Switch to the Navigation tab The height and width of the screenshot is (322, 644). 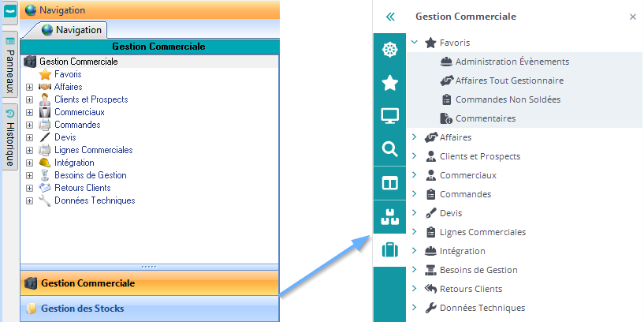[x=72, y=30]
